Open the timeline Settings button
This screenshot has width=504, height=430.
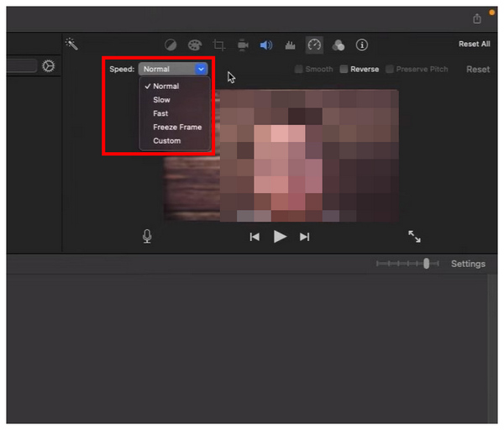pos(468,264)
